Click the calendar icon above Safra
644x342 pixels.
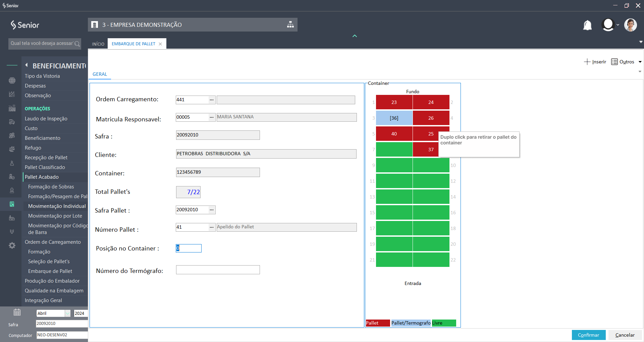point(17,312)
